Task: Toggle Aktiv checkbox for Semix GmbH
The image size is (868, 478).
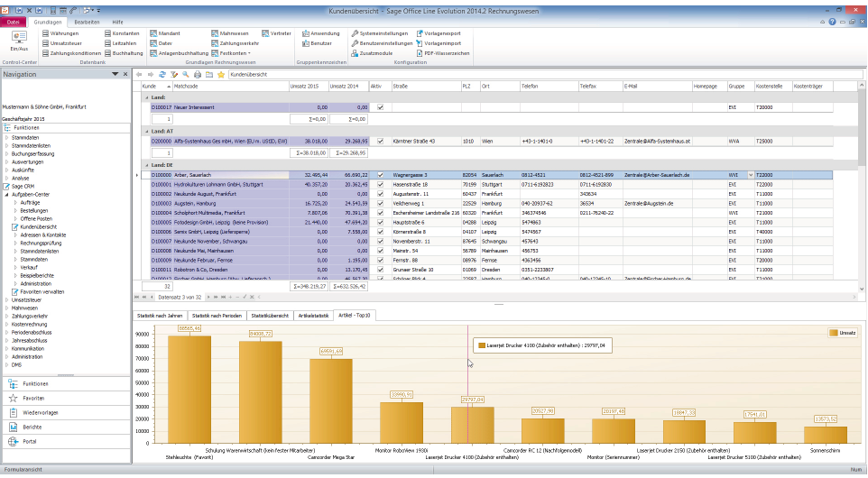Action: 380,232
